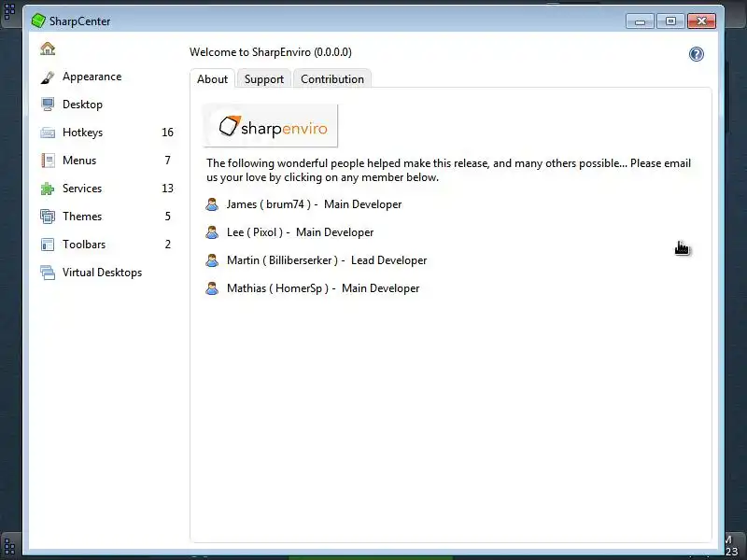Open the Appearance section
The height and width of the screenshot is (560, 747).
tap(92, 77)
